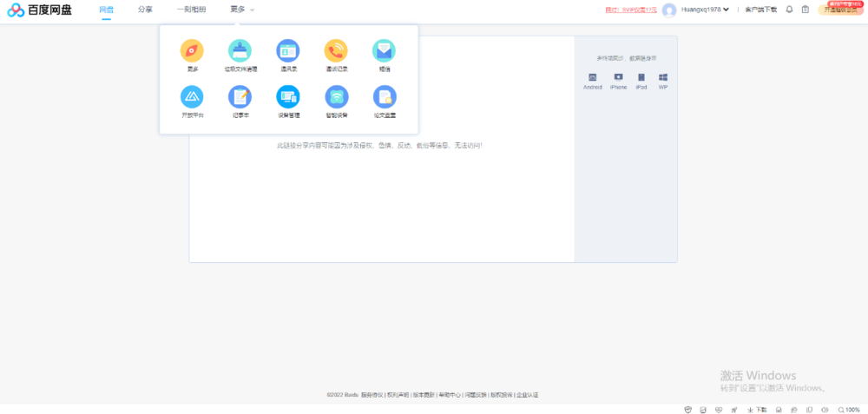Click the 客户端下载 link
Viewport: 868px width, 414px height.
click(760, 10)
